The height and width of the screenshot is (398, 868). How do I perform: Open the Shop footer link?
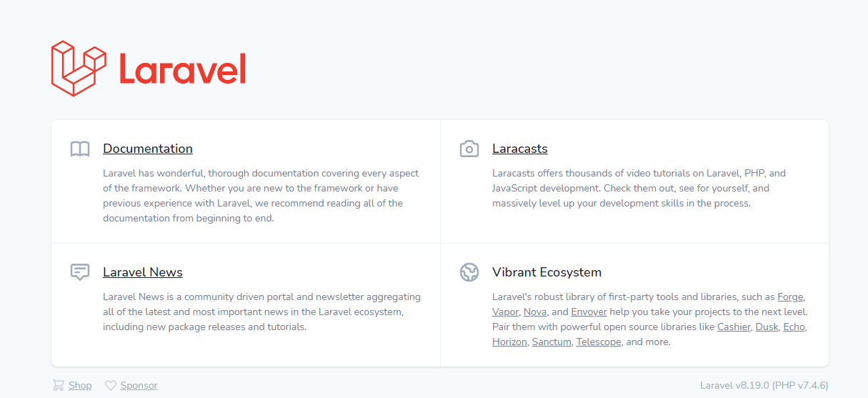click(80, 385)
